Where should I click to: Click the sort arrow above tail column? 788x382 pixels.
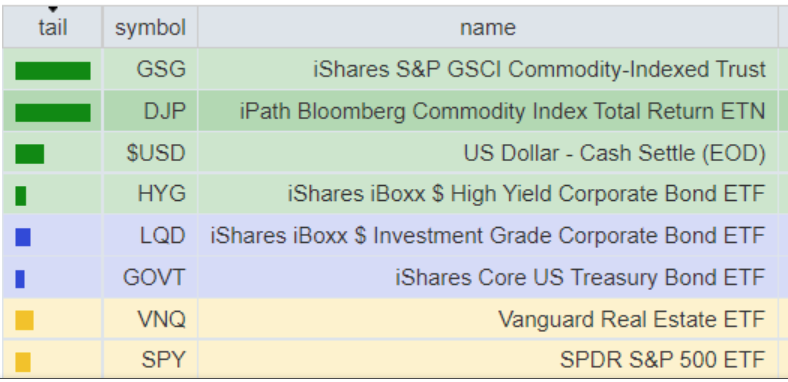pyautogui.click(x=53, y=10)
